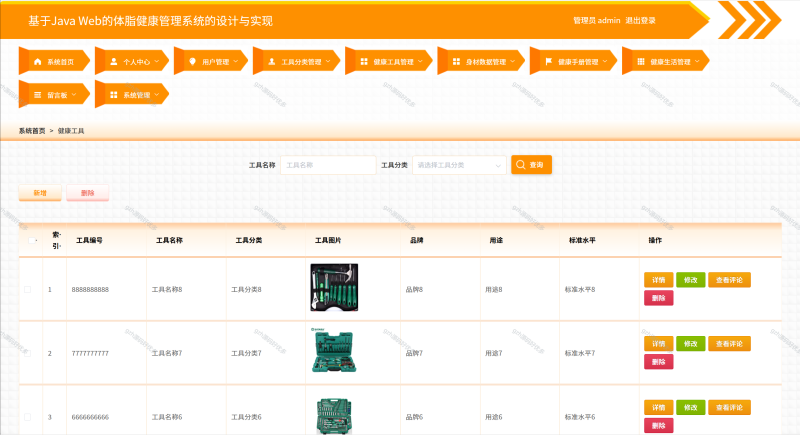Click the batch 删除 button above table

coord(87,193)
